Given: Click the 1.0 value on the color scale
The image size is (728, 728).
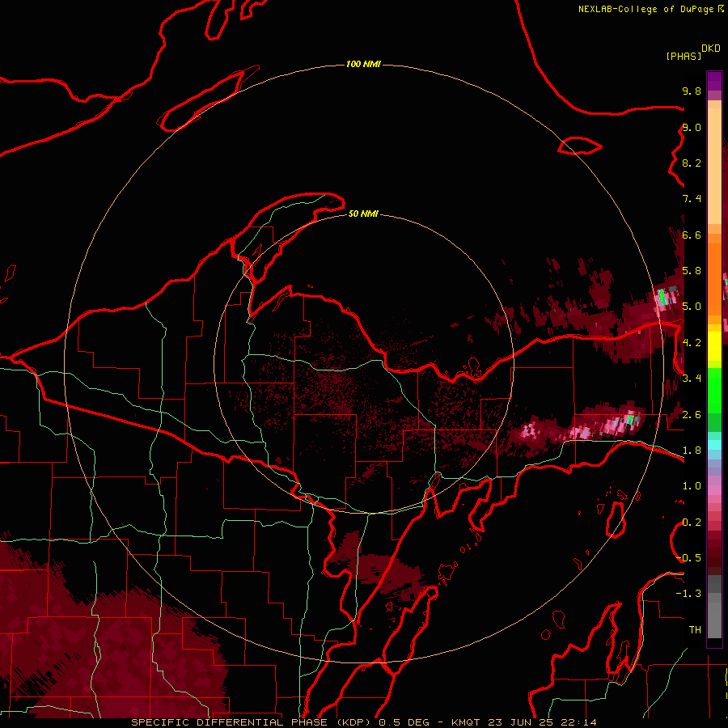Looking at the screenshot, I should 692,486.
